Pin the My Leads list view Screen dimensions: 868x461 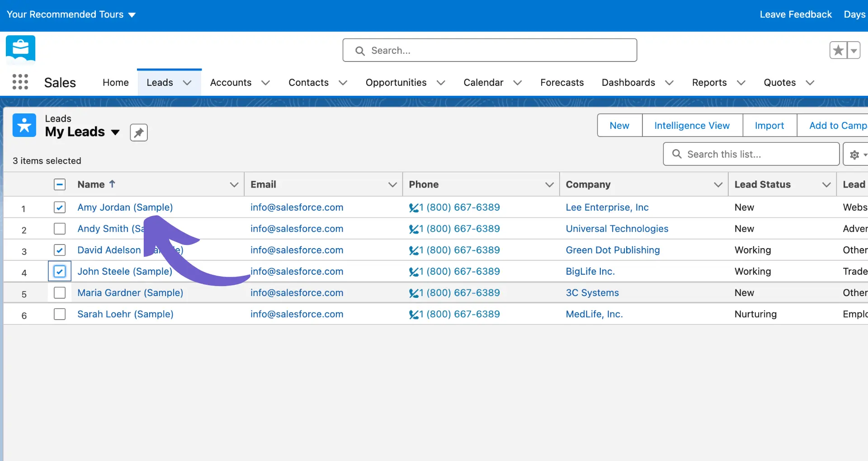[x=139, y=132]
